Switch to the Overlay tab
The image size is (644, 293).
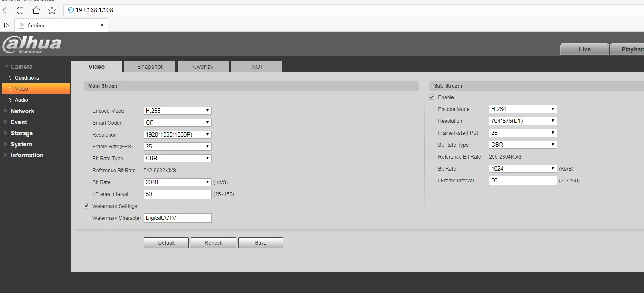pos(203,67)
